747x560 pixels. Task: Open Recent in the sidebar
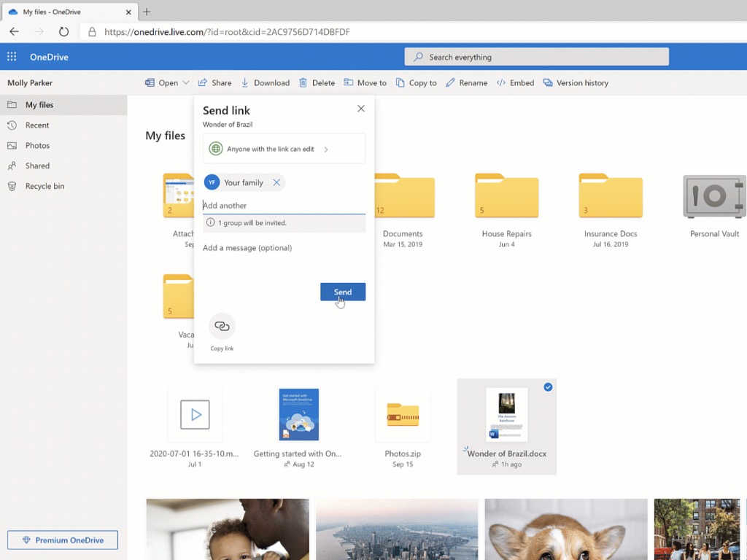63,125
